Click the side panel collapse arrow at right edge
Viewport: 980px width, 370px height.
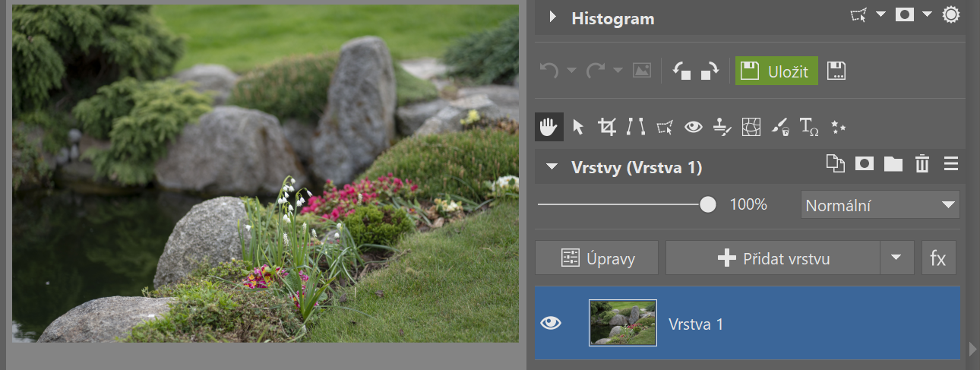tap(974, 349)
